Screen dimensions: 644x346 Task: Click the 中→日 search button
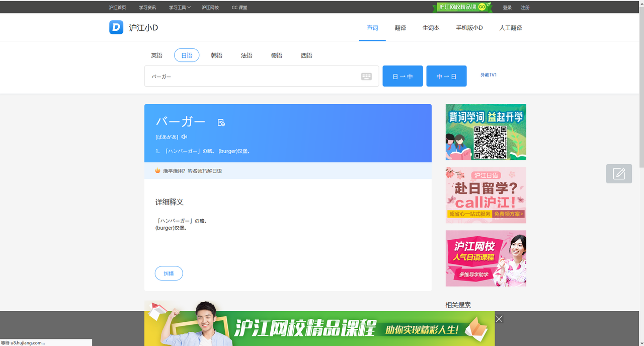[446, 76]
